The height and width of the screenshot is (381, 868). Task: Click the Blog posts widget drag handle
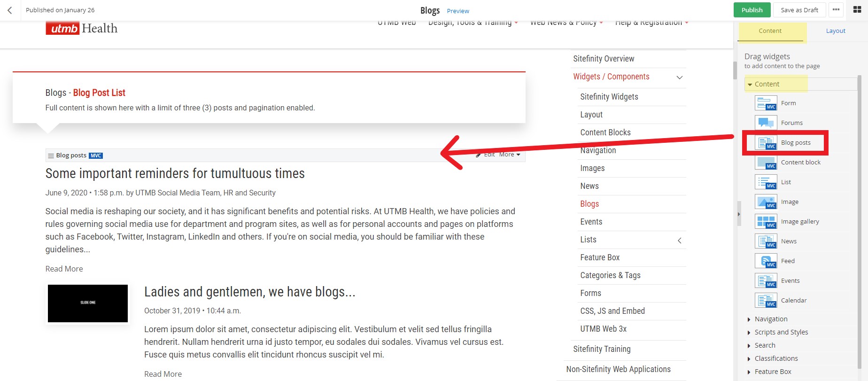pos(51,156)
